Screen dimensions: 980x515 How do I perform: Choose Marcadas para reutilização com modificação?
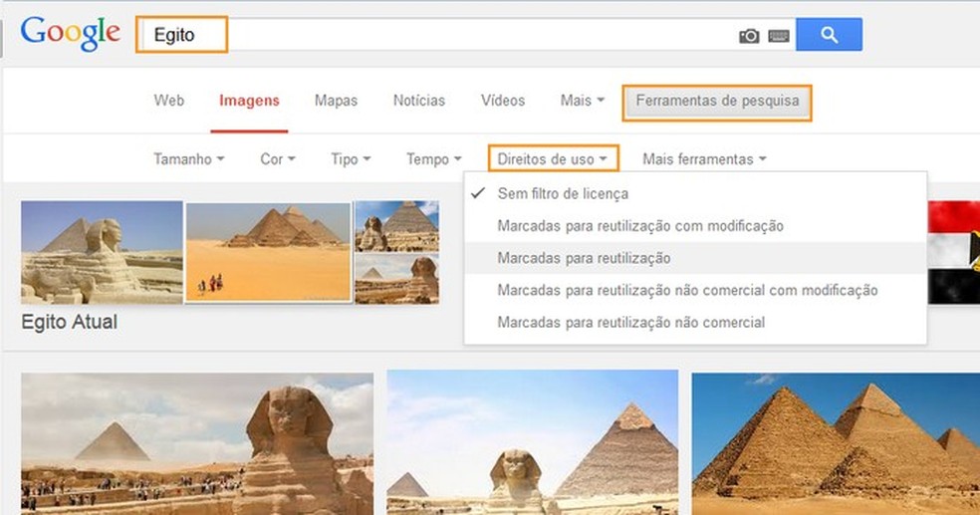tap(695, 226)
